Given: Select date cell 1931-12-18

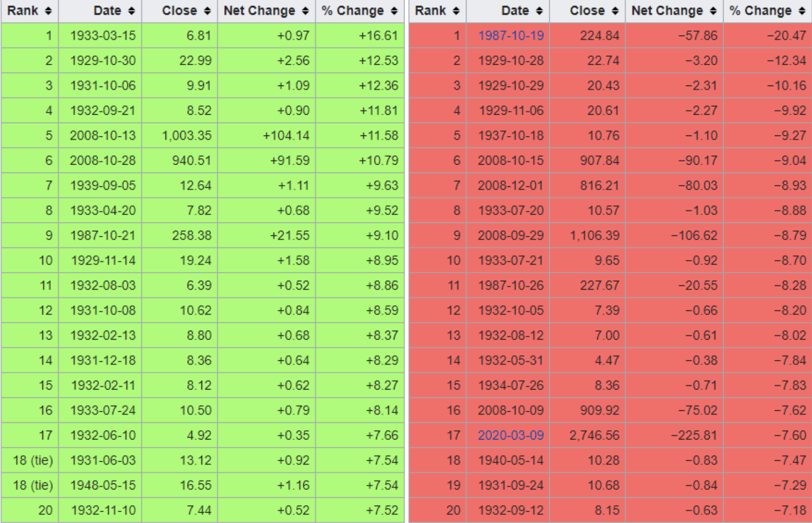Looking at the screenshot, I should pyautogui.click(x=100, y=360).
